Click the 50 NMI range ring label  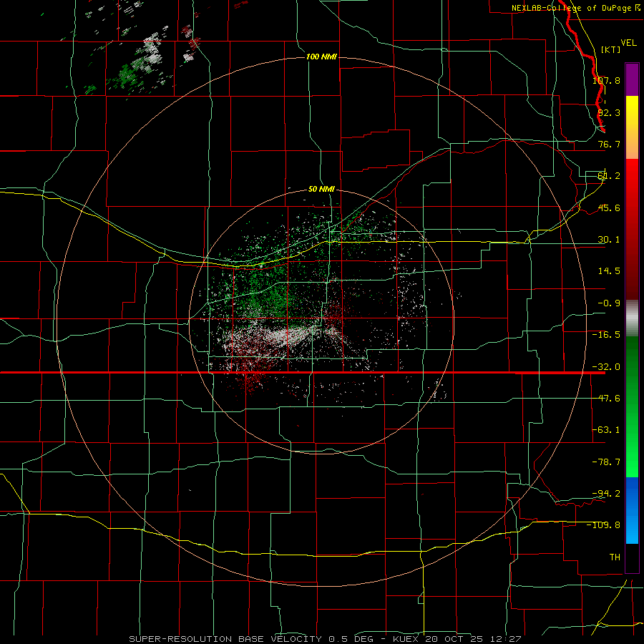pyautogui.click(x=321, y=190)
